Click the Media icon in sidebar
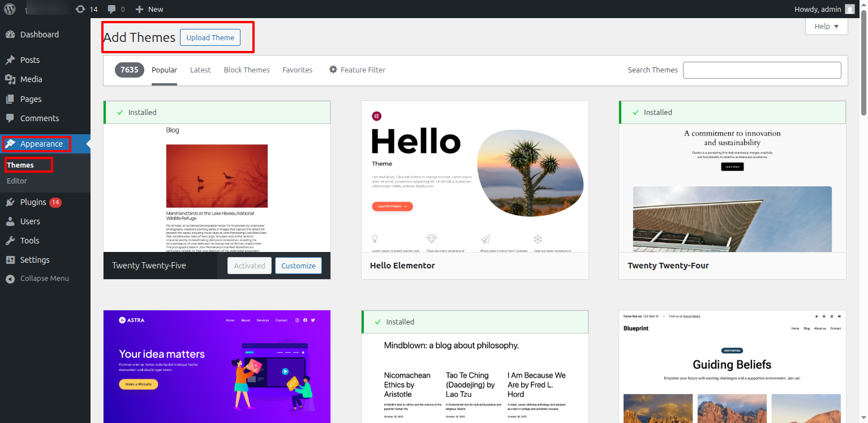Image resolution: width=868 pixels, height=423 pixels. tap(10, 79)
